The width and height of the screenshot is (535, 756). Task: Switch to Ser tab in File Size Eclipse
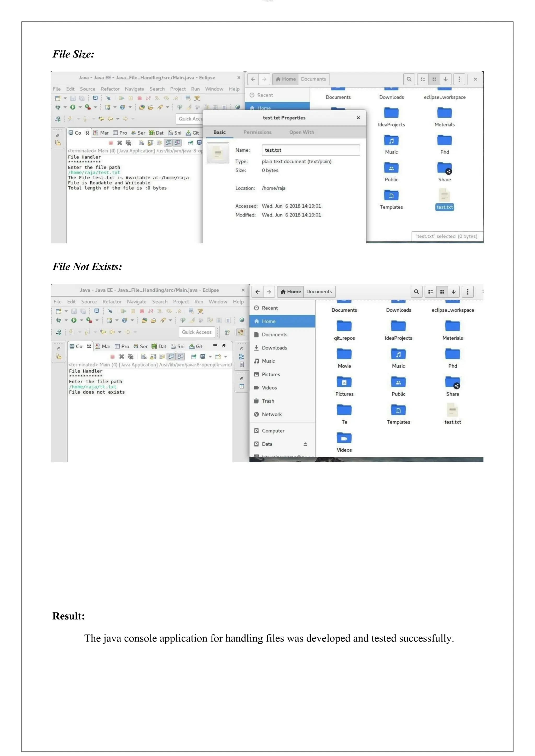pyautogui.click(x=138, y=133)
